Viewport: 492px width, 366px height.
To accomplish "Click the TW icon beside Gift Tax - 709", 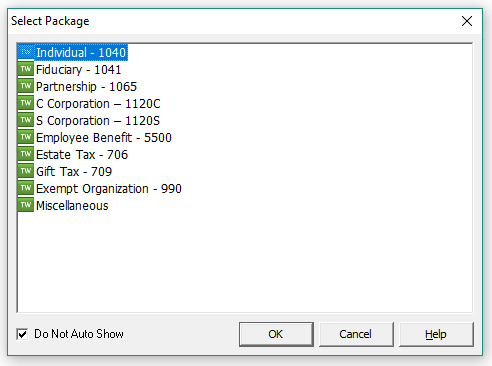I will click(x=26, y=171).
